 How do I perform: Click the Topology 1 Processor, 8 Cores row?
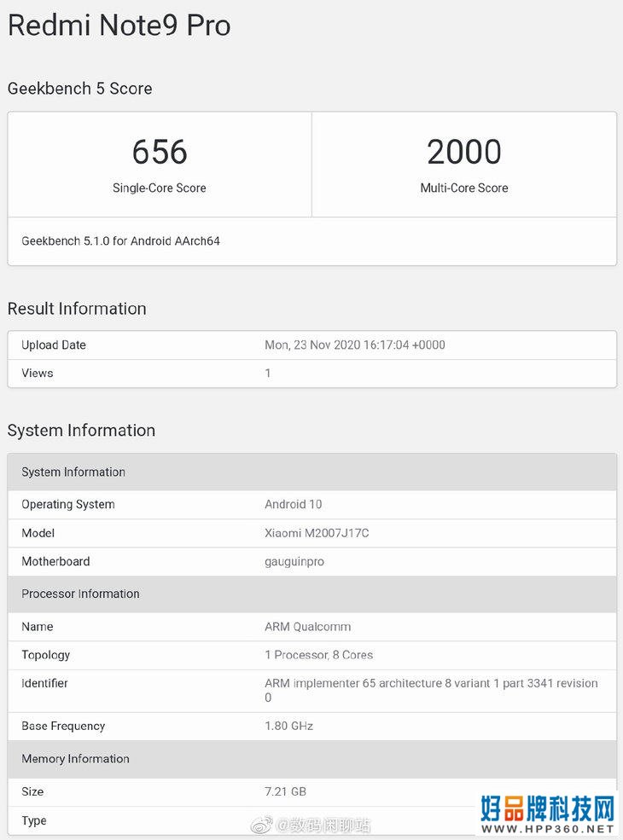click(x=312, y=655)
